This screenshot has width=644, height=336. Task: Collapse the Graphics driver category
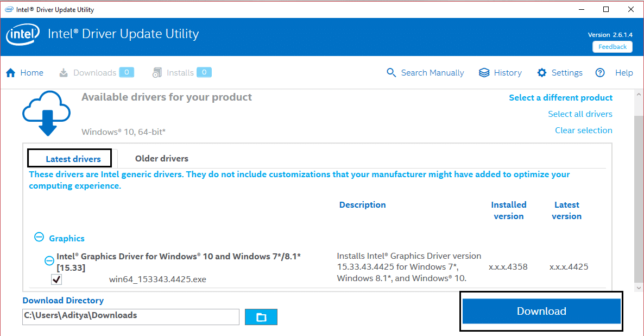[39, 237]
